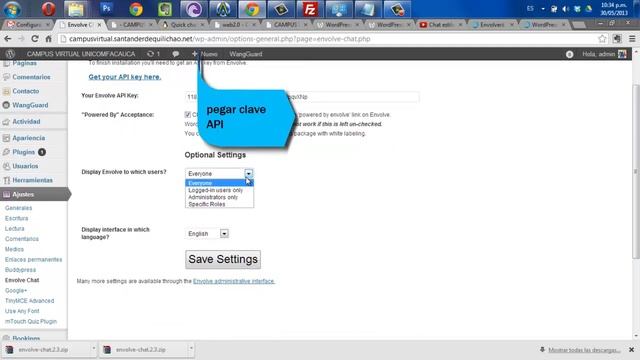Open Contacto in the sidebar
The image size is (640, 360).
[x=26, y=91]
